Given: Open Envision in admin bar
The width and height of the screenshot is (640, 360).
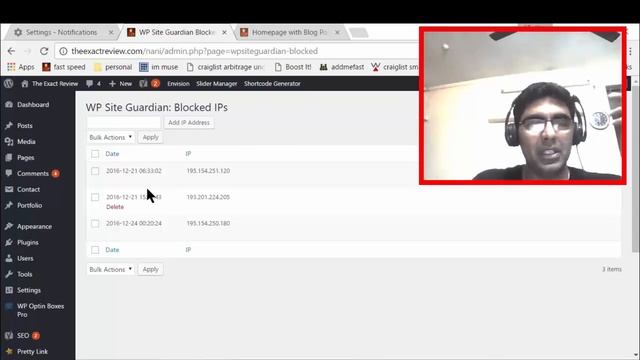Looking at the screenshot, I should coord(178,83).
